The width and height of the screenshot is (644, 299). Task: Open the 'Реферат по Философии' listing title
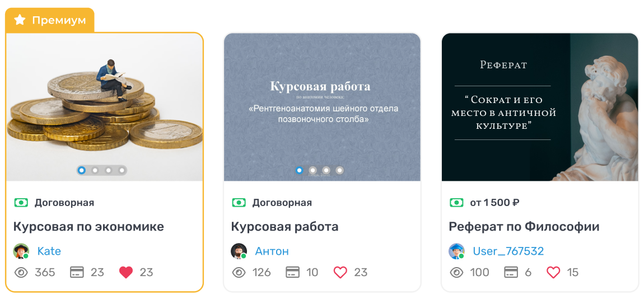(x=524, y=227)
